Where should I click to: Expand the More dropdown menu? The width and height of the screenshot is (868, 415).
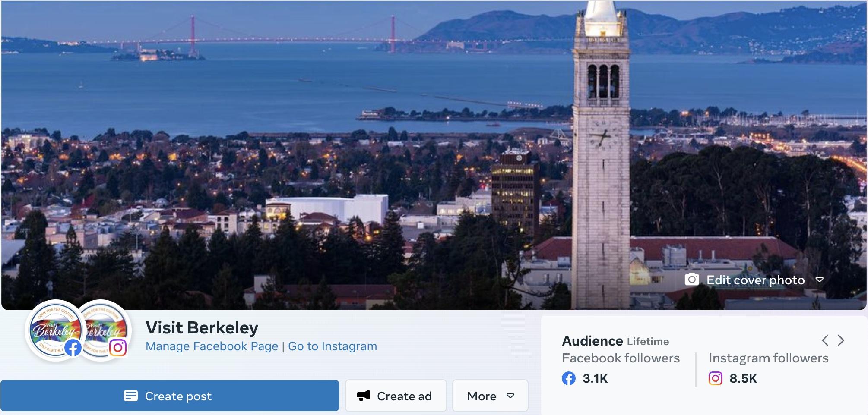pos(490,396)
